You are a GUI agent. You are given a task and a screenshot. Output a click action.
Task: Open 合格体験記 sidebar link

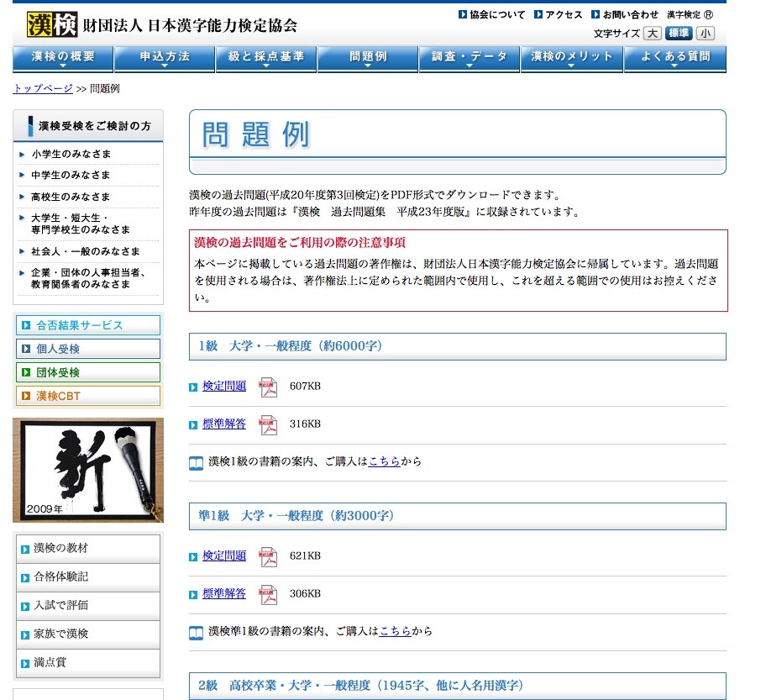[88, 577]
